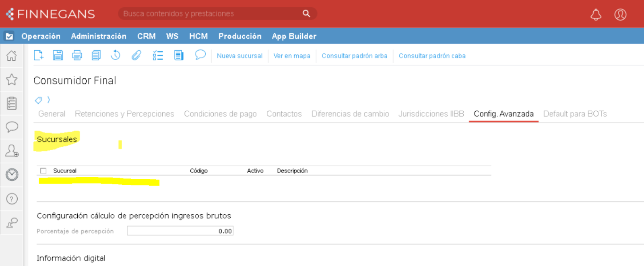Switch to Retenciones y Percepciones tab

click(x=124, y=114)
